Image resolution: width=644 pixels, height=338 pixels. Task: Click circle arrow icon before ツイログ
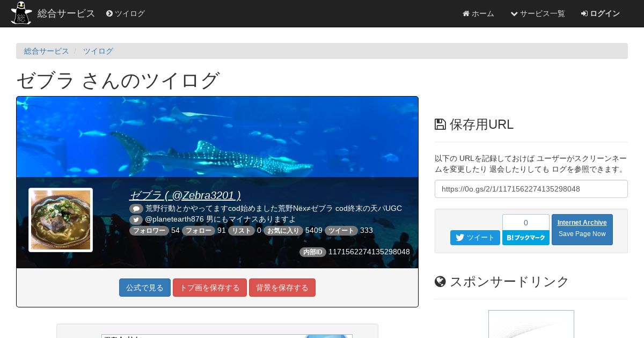coord(109,13)
